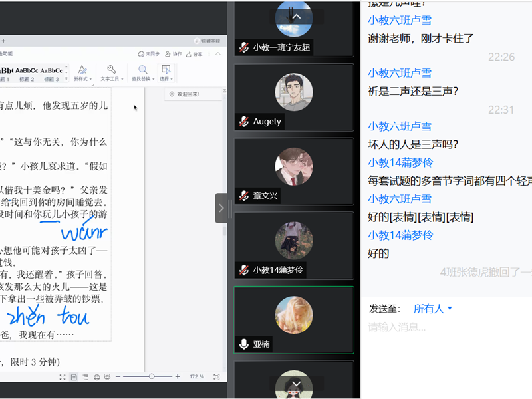Toggle outline view in status bar
Viewport: 532px width, 399px height.
(x=85, y=377)
